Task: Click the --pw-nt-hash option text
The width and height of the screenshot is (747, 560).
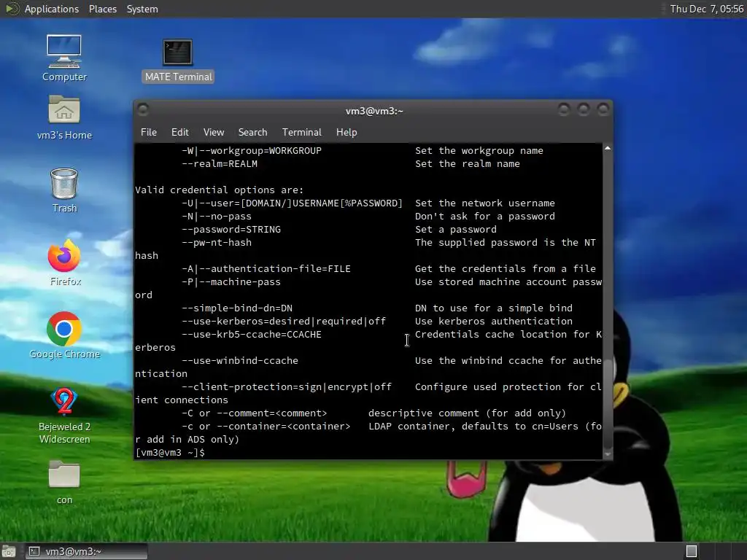Action: 216,242
